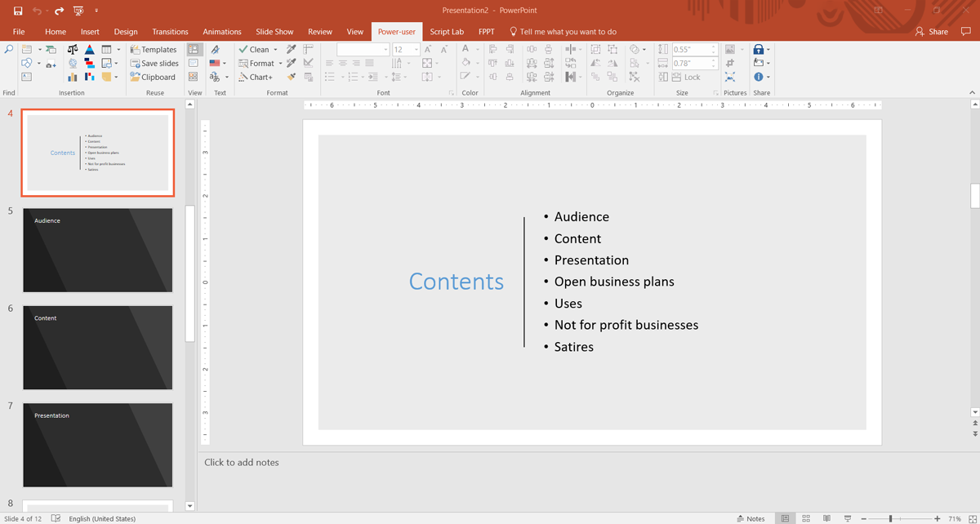The width and height of the screenshot is (980, 524).
Task: Switch to the Animations tab
Action: 222,32
